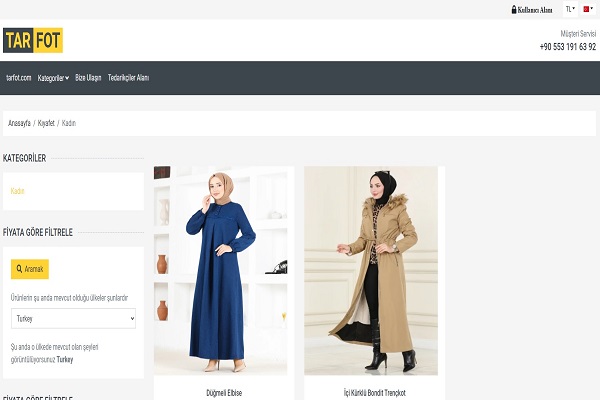Open the beige trenchcoat product image
600x400 pixels.
pos(370,270)
